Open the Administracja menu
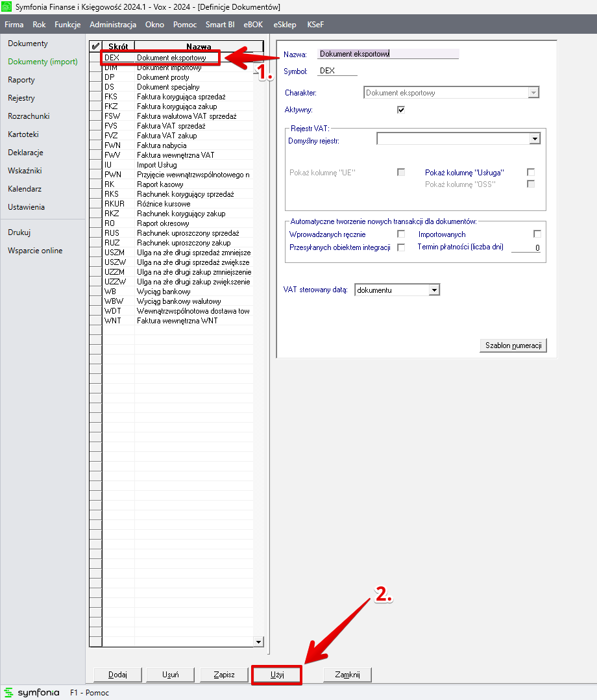Viewport: 597px width, 700px height. [113, 25]
